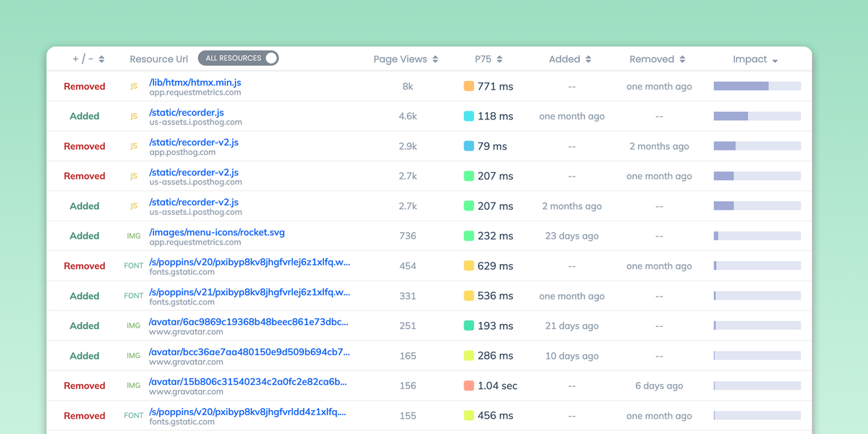Click blue P75 swatch beside 79 ms

(469, 146)
